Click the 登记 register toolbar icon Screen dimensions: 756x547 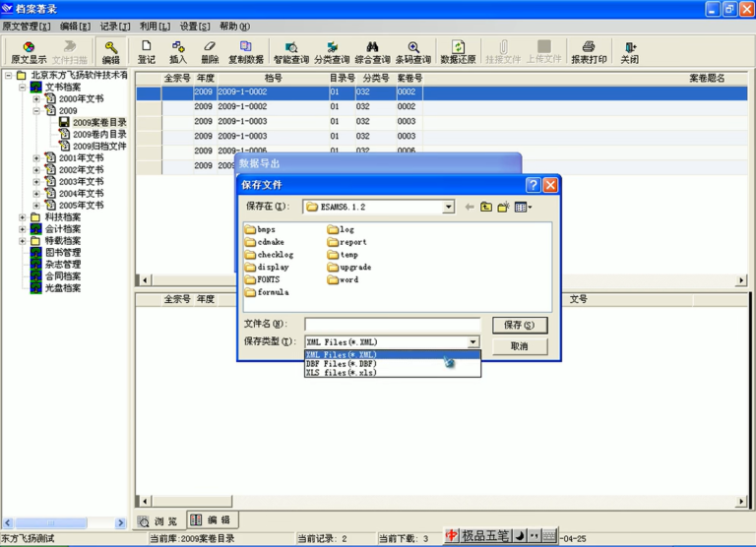pyautogui.click(x=147, y=52)
